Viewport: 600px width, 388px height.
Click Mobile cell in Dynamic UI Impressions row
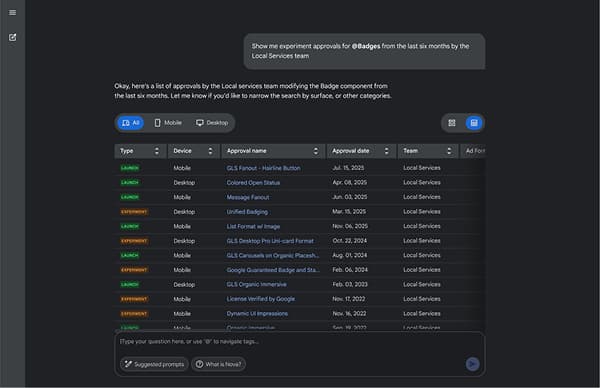coord(182,313)
